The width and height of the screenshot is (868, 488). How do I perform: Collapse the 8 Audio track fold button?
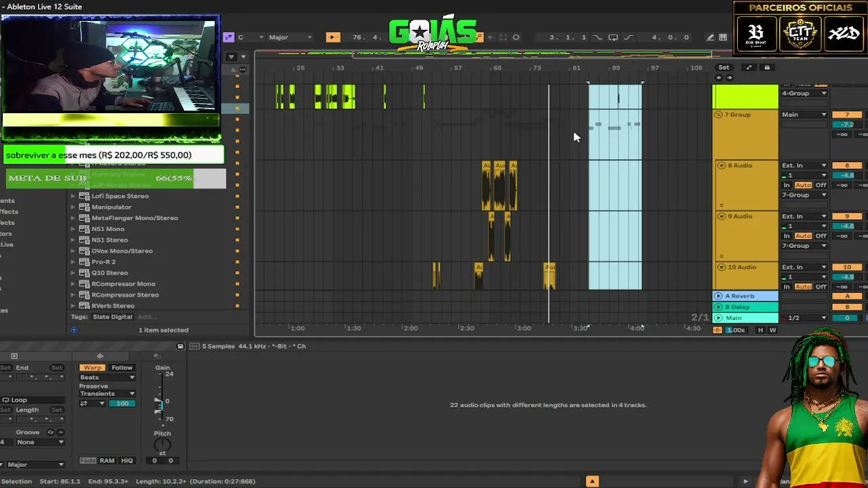point(721,165)
